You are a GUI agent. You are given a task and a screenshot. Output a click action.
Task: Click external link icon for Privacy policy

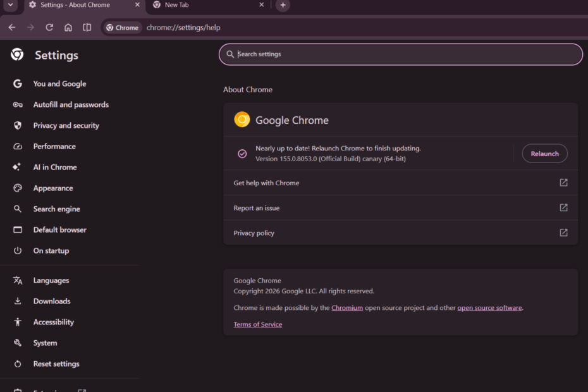[x=563, y=233]
